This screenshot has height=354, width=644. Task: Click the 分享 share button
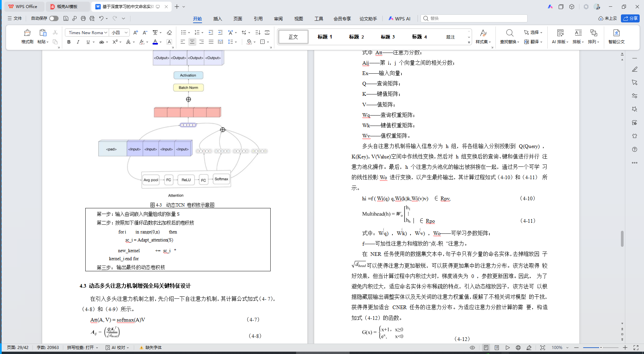point(630,18)
